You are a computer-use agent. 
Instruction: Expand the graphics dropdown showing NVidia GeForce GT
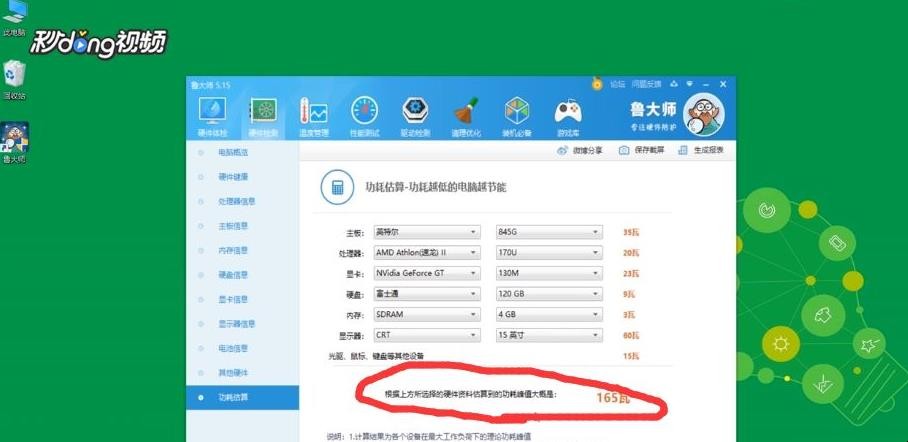click(427, 273)
